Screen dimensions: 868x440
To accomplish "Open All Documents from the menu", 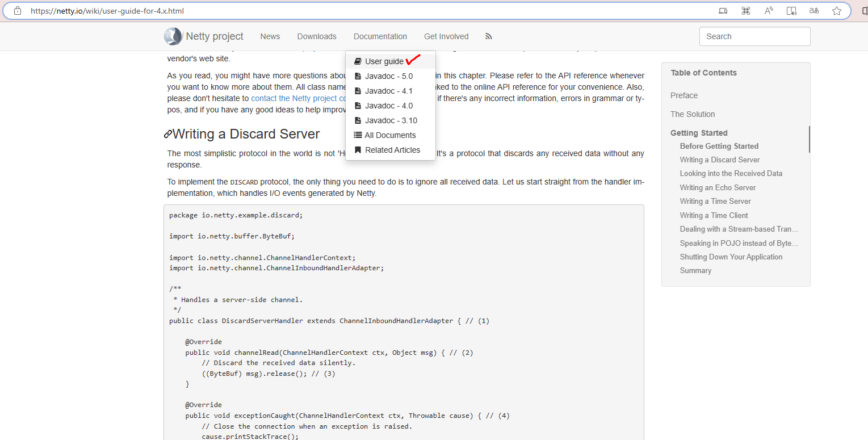I will [x=391, y=135].
